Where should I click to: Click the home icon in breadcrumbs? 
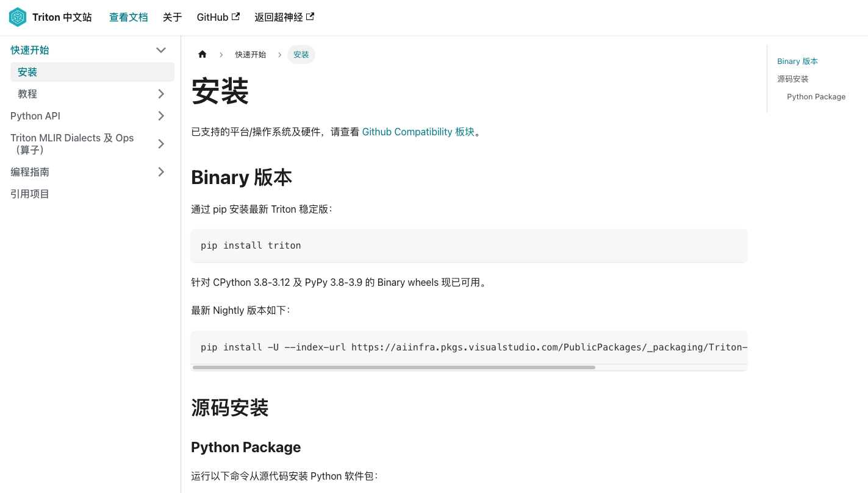pyautogui.click(x=203, y=54)
